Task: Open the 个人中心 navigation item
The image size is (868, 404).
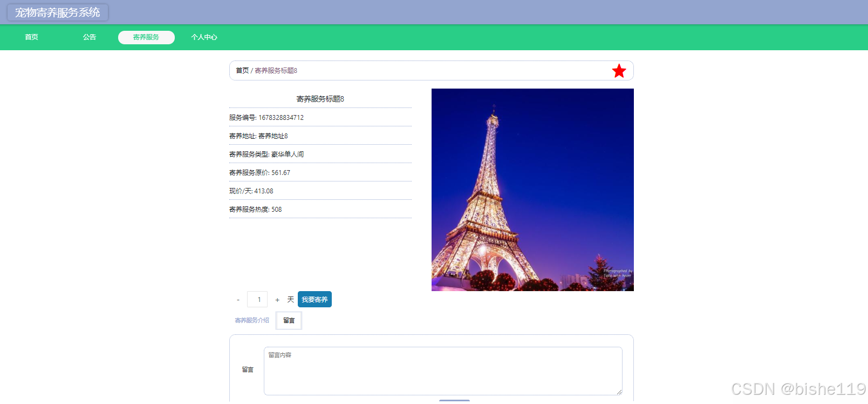Action: click(x=204, y=37)
